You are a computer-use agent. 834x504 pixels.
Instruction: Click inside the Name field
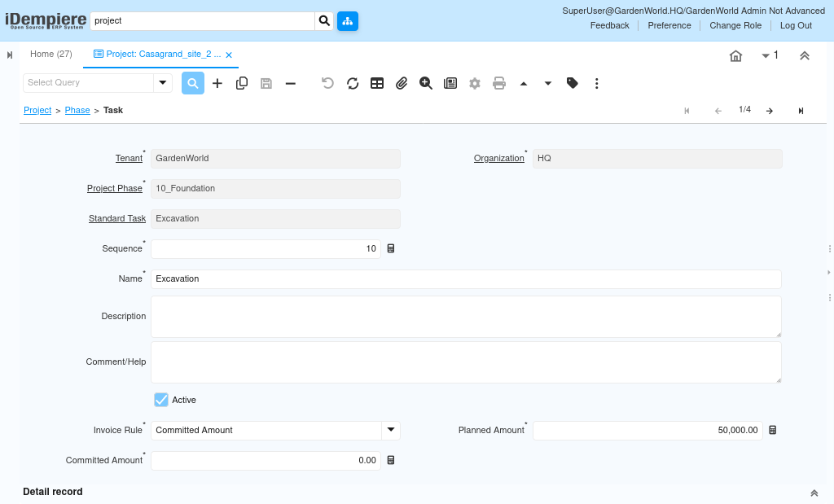(466, 278)
